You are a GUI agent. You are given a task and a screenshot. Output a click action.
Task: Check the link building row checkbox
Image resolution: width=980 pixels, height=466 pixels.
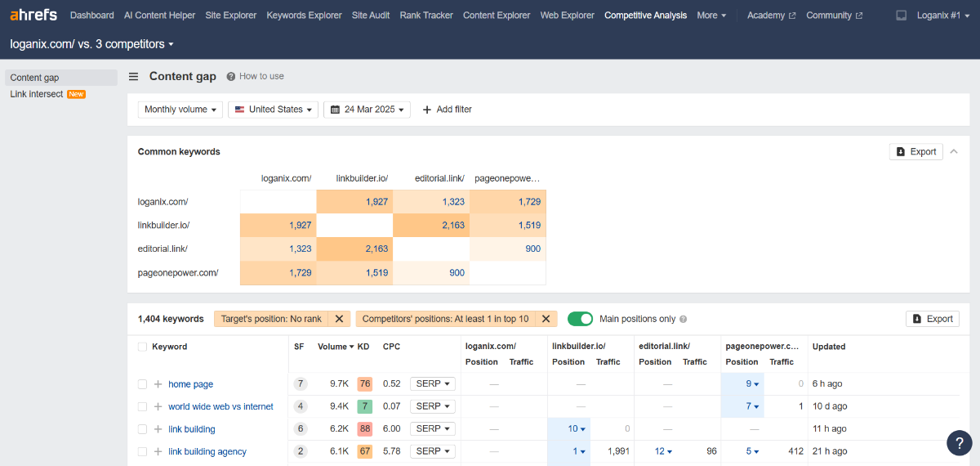click(142, 429)
